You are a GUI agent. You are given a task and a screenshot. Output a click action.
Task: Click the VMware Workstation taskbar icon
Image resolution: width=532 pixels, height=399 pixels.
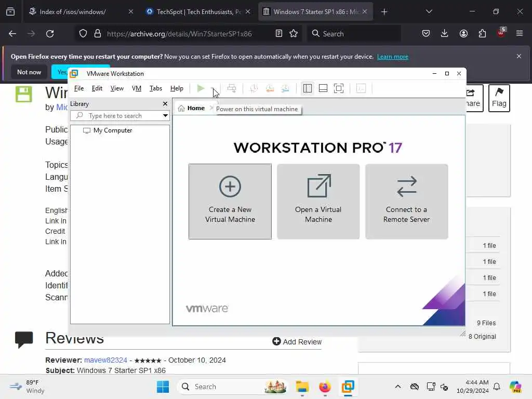coord(348,387)
